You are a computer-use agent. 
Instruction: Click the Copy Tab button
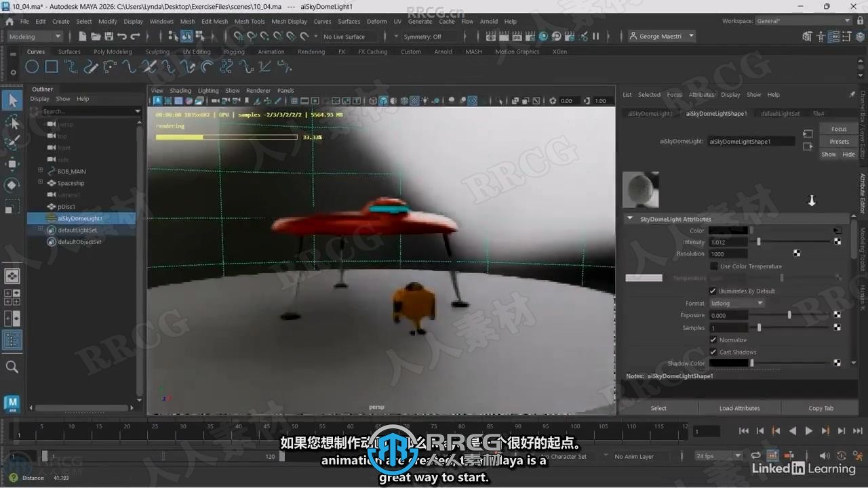pos(821,408)
